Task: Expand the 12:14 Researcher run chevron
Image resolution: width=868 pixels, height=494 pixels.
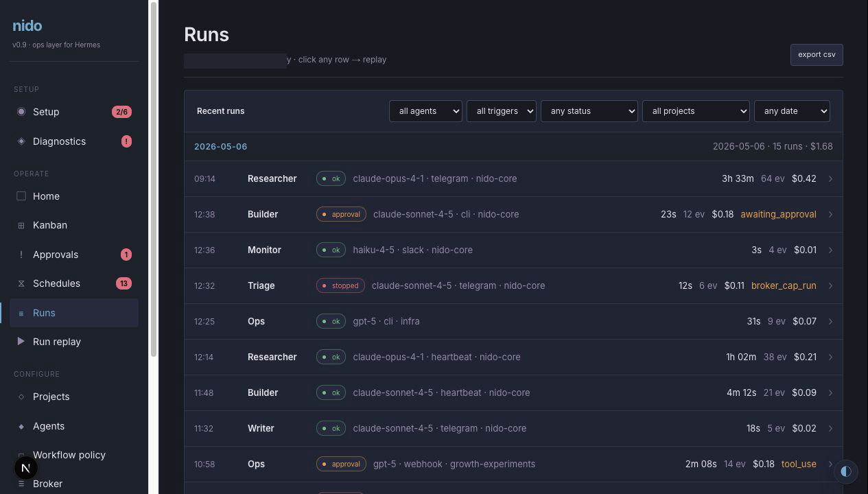Action: 830,357
